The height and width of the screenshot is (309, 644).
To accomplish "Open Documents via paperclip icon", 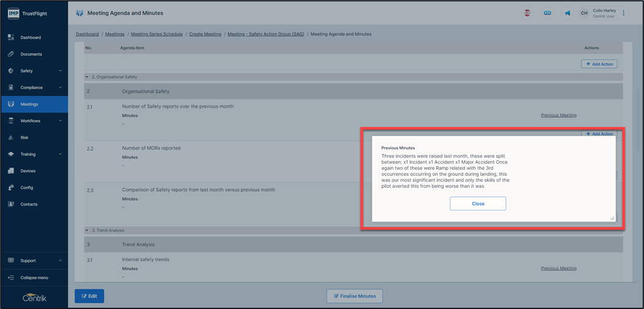I will point(11,54).
